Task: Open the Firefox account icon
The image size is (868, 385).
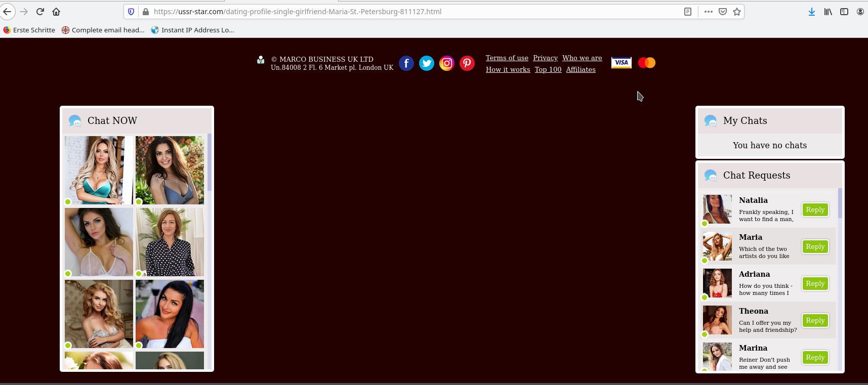Action: click(860, 12)
